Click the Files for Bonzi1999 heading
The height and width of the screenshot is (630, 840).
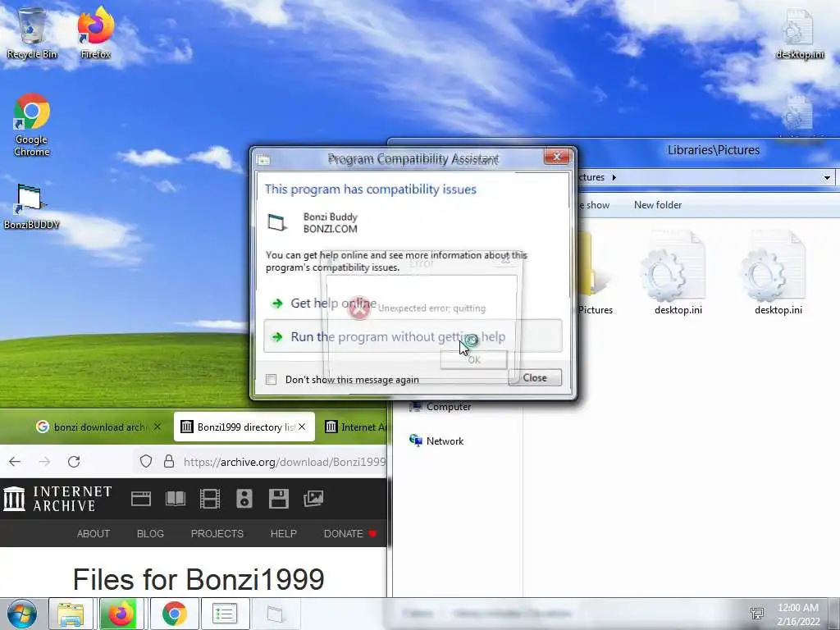199,580
